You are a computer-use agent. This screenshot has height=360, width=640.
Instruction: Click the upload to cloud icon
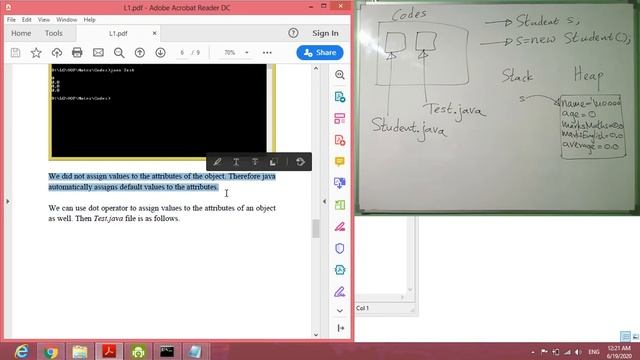coord(57,53)
